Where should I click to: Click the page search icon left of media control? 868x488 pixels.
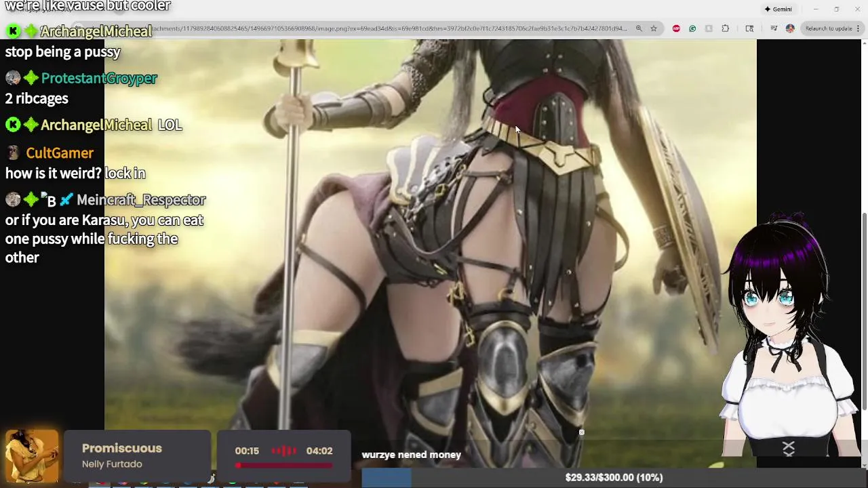coord(749,28)
